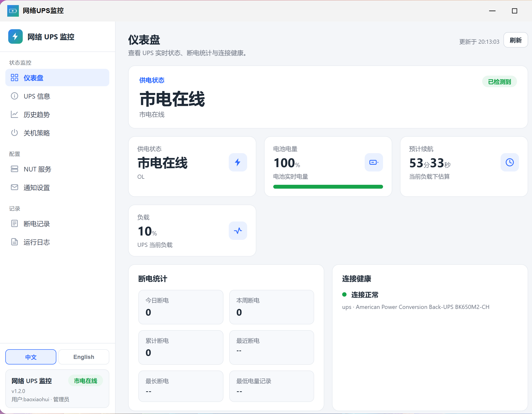Click the server icon beside NUT 服务
532x414 pixels.
(14, 169)
